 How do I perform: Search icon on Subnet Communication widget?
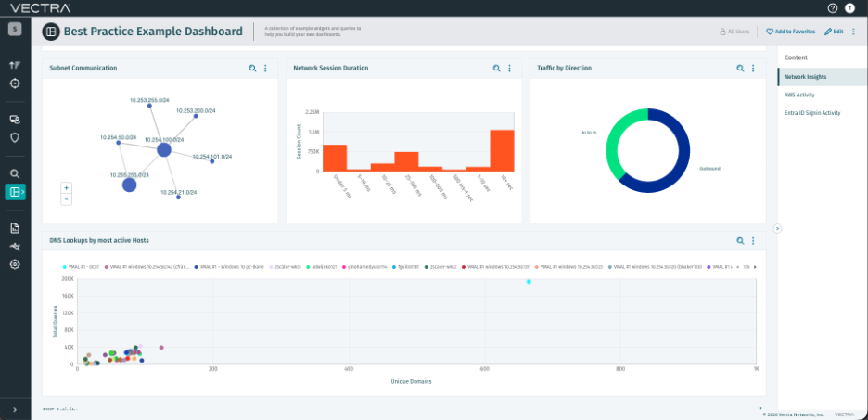(x=252, y=68)
